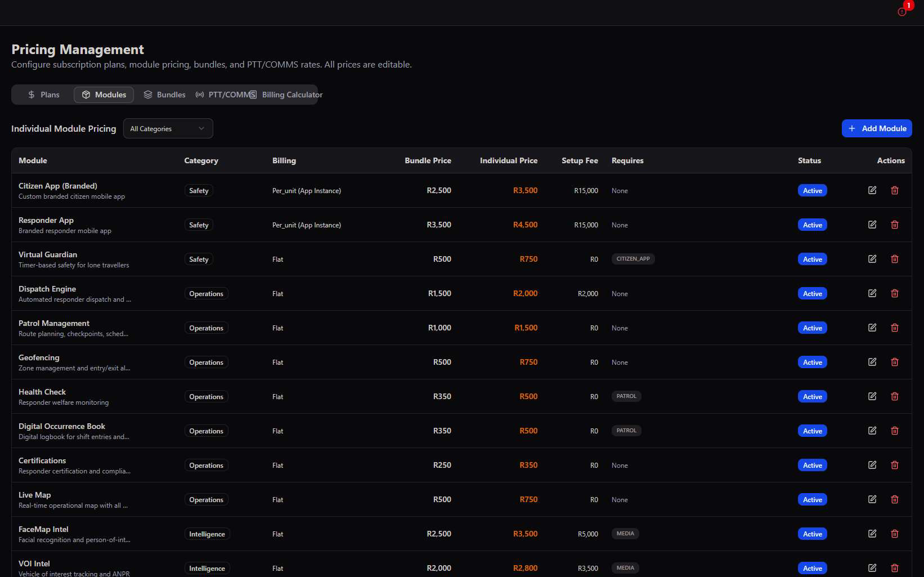Viewport: 924px width, 577px height.
Task: Edit the Citizen App (Branded) module
Action: pos(872,190)
